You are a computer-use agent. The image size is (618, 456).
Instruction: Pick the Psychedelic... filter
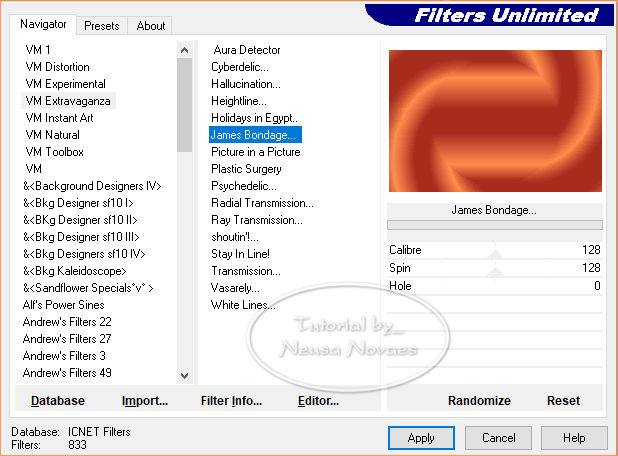pyautogui.click(x=244, y=186)
